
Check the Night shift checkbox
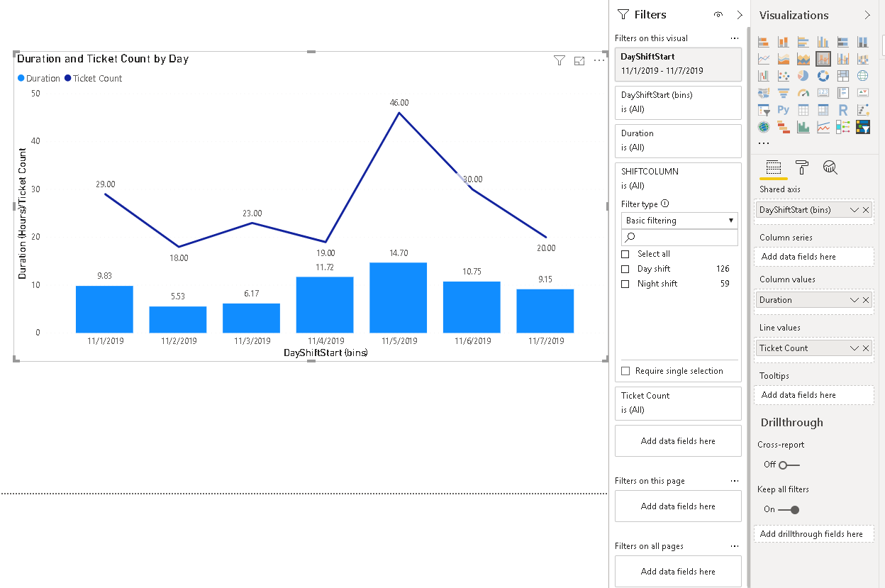coord(625,284)
